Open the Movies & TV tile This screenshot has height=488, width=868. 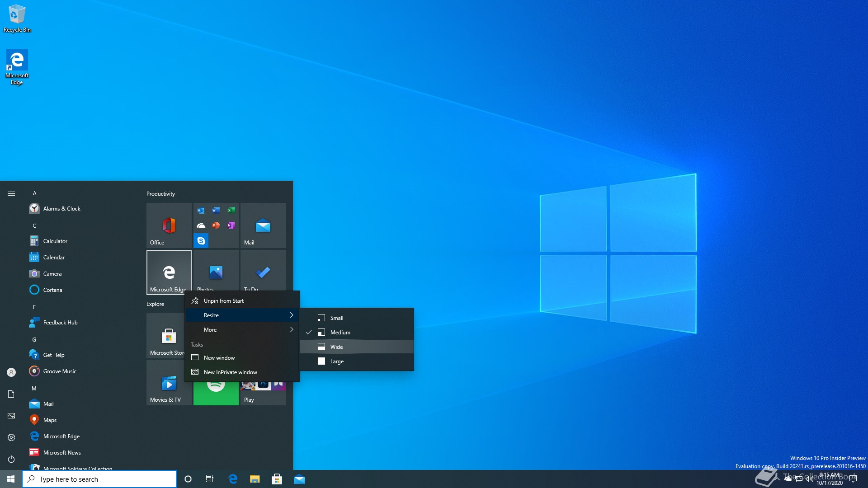(x=169, y=383)
